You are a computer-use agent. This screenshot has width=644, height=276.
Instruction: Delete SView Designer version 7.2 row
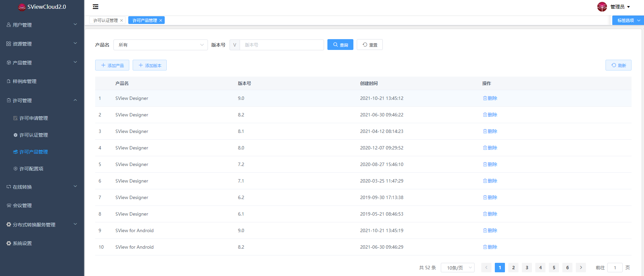point(490,164)
